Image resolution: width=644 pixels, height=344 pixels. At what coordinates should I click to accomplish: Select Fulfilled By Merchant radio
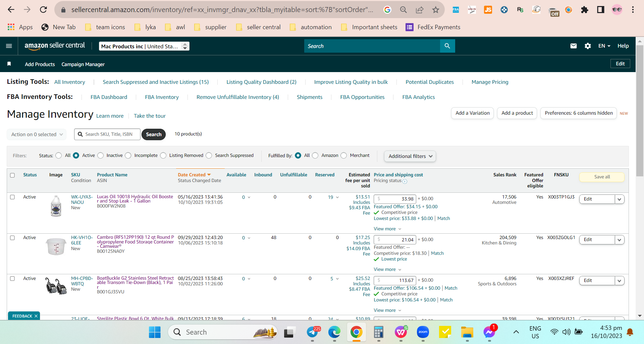click(344, 156)
